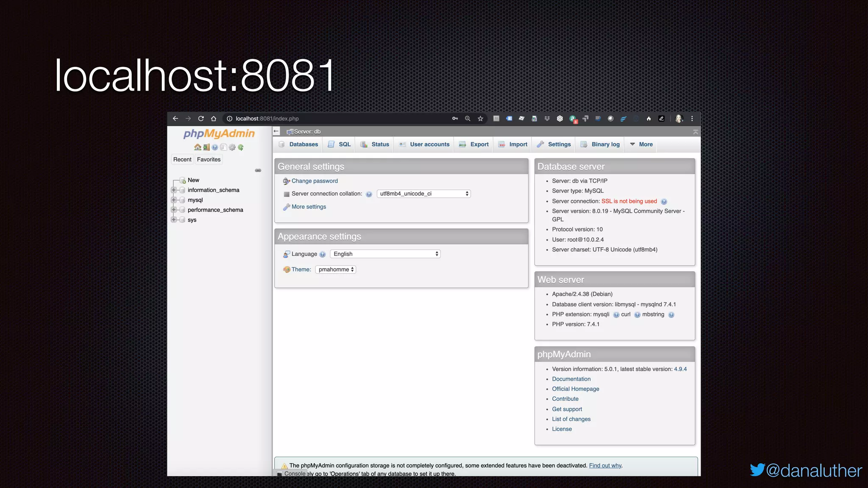Click the latest stable version 4.9.4 link

pyautogui.click(x=680, y=369)
